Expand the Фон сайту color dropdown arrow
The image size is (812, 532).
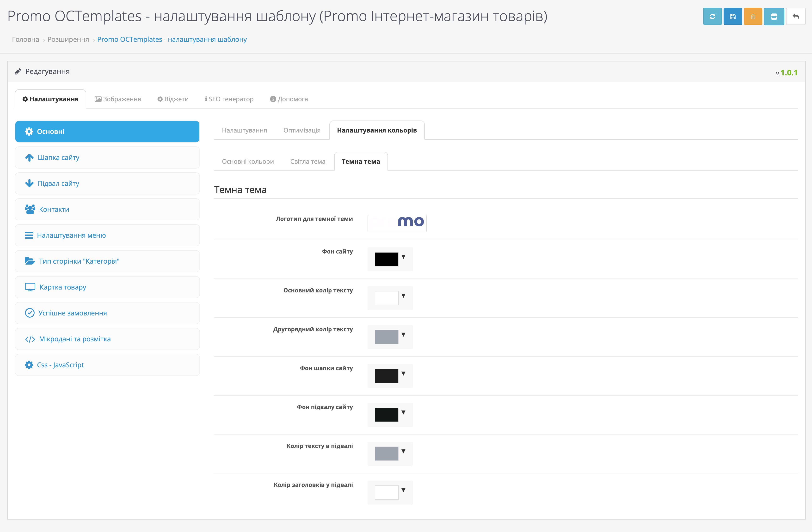[403, 257]
